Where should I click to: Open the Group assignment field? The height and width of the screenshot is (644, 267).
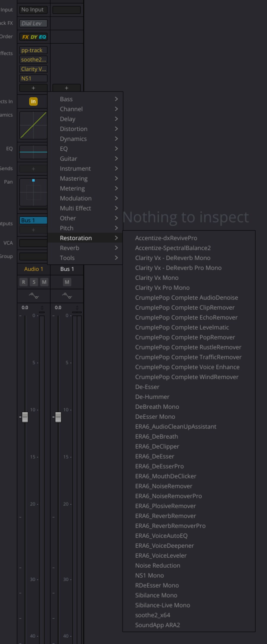coord(33,256)
